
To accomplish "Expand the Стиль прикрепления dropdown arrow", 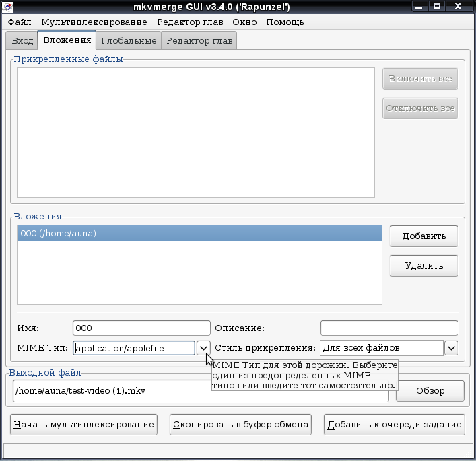I will click(x=451, y=348).
